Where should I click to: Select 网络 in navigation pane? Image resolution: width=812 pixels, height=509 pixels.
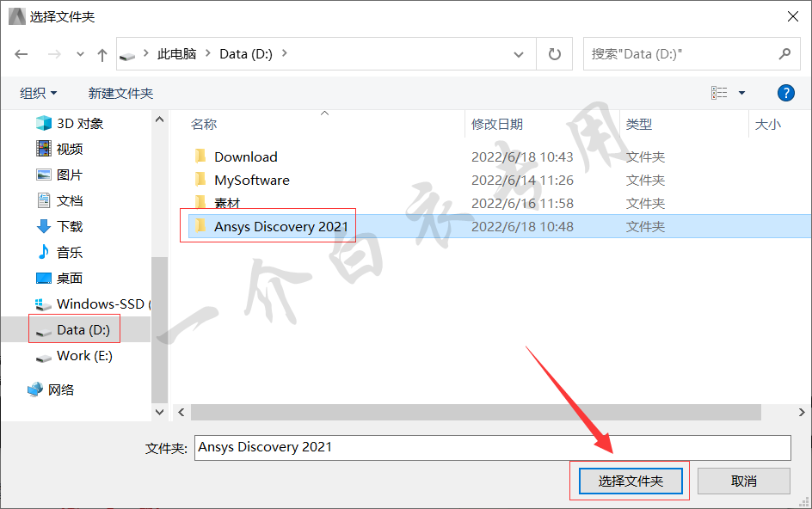60,389
